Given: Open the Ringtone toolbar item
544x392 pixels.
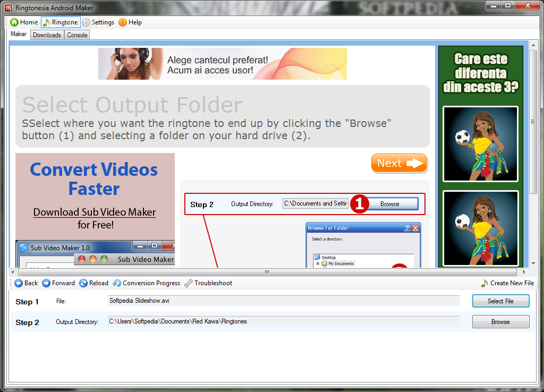Looking at the screenshot, I should tap(61, 22).
